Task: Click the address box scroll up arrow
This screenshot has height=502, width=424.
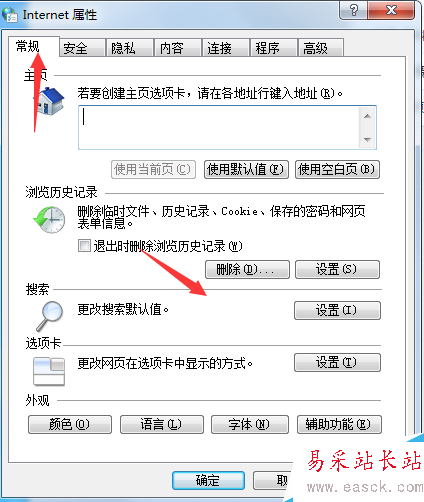Action: [x=367, y=116]
